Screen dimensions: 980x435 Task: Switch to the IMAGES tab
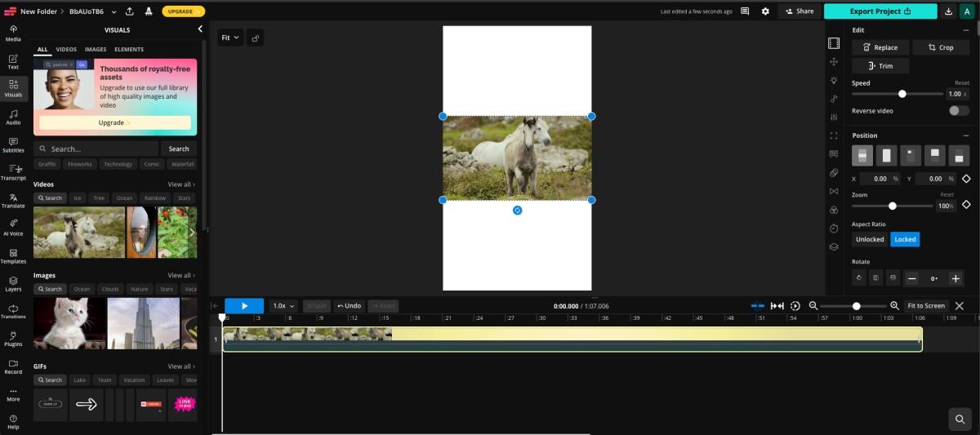[x=96, y=50]
